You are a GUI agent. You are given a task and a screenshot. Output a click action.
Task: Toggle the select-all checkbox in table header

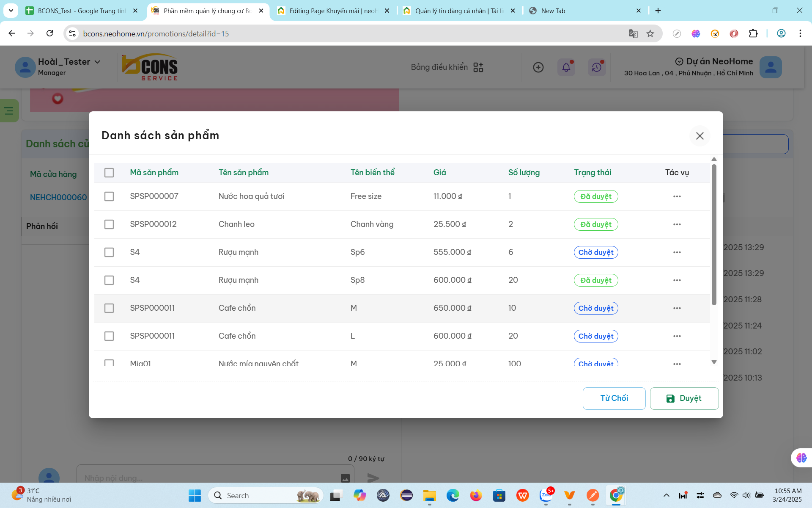pos(109,173)
